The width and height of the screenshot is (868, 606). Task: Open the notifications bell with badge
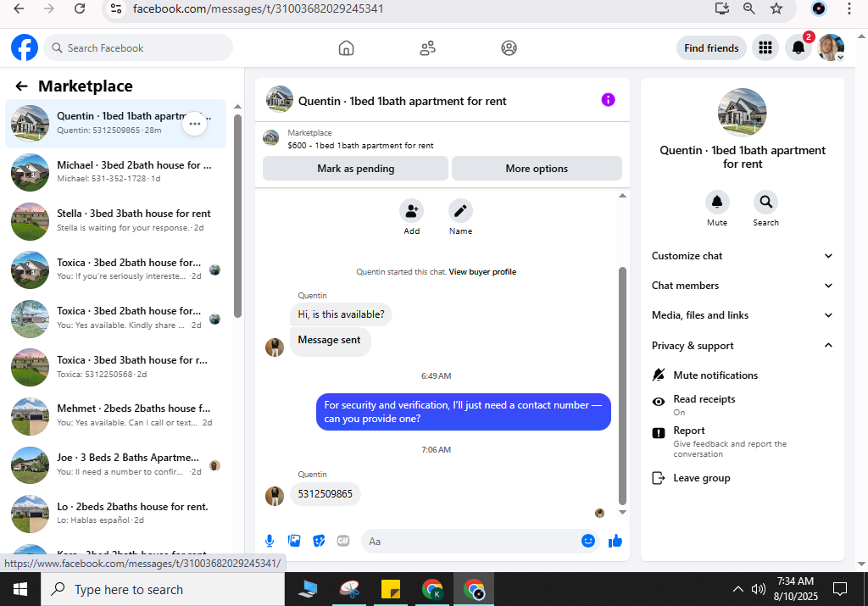(x=798, y=48)
